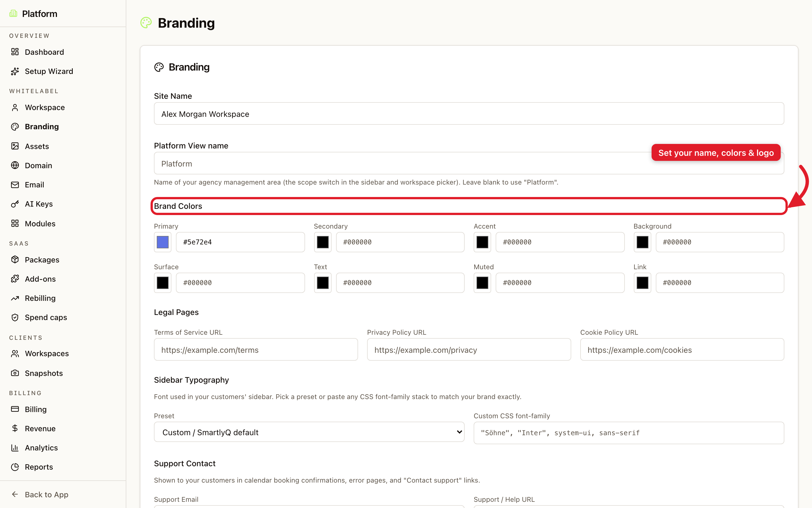Click the Analytics bar chart icon
812x508 pixels.
tap(15, 448)
